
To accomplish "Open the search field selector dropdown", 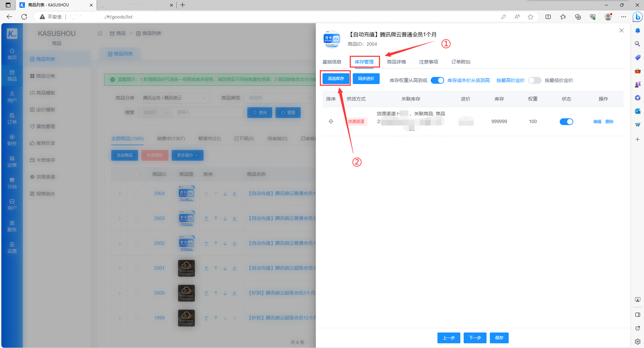I will tap(155, 112).
